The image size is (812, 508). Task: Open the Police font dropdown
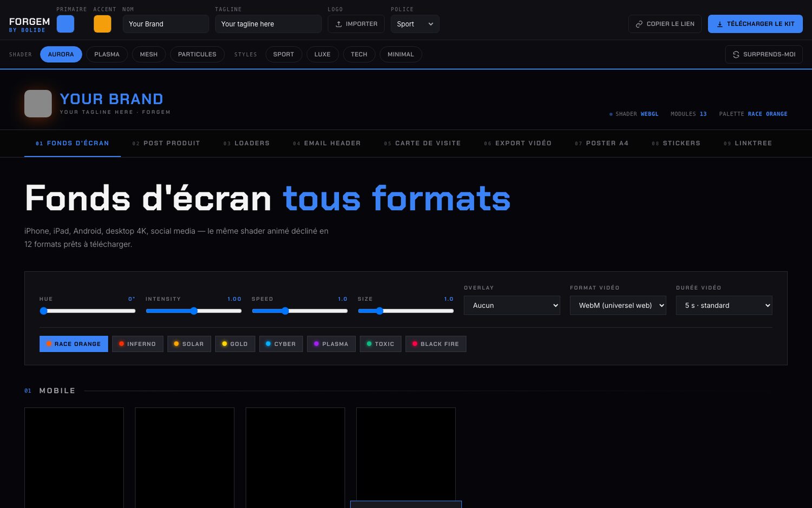click(x=415, y=24)
